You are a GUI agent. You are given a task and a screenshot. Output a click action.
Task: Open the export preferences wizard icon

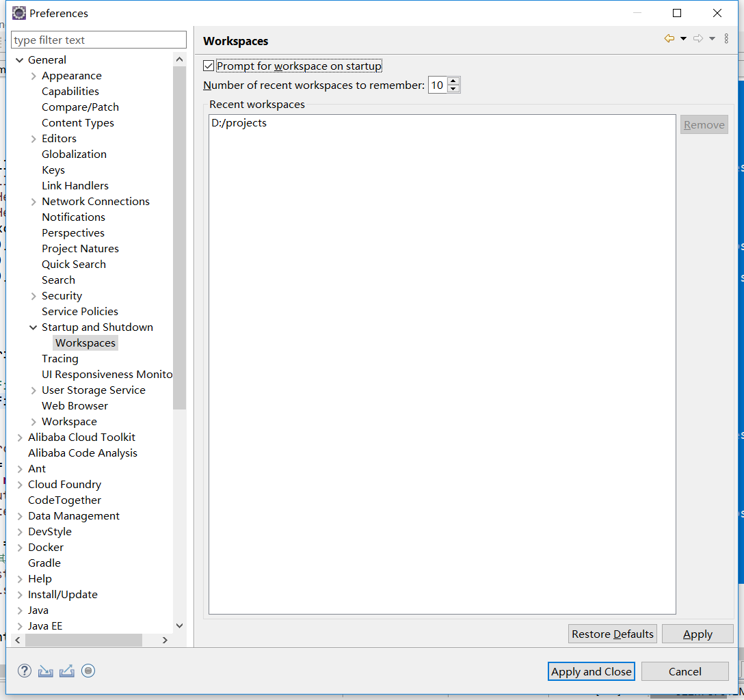(x=66, y=671)
